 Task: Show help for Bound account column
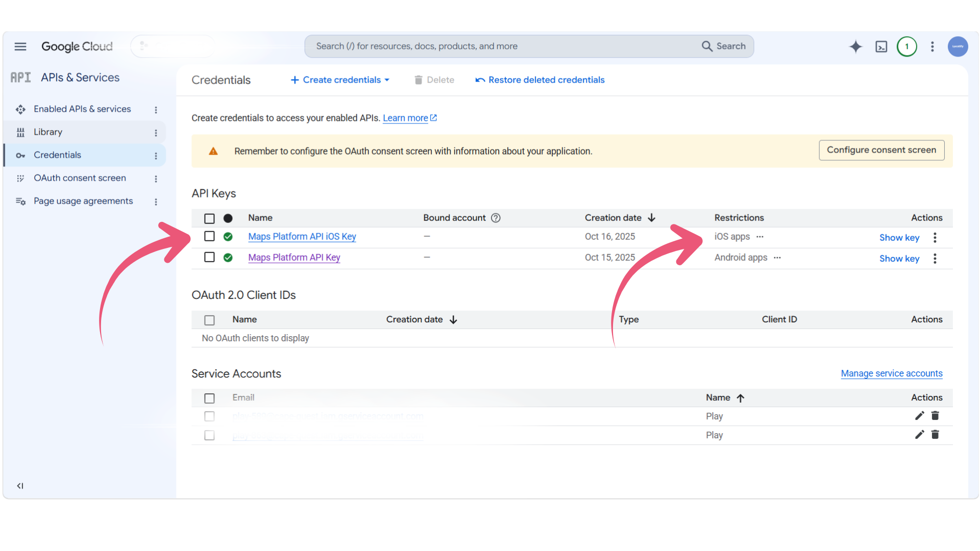[x=496, y=218]
